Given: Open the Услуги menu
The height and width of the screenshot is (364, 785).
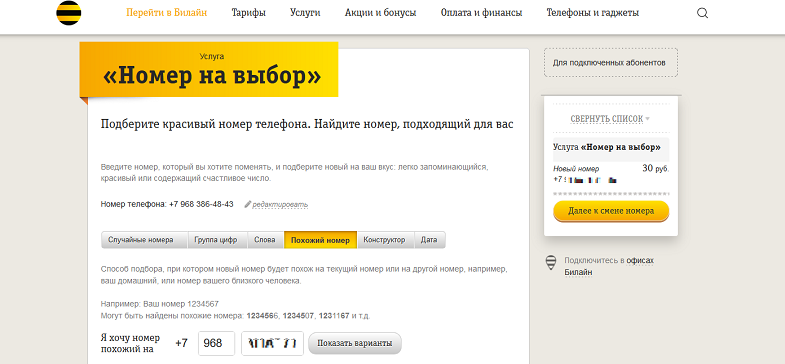Looking at the screenshot, I should 305,13.
